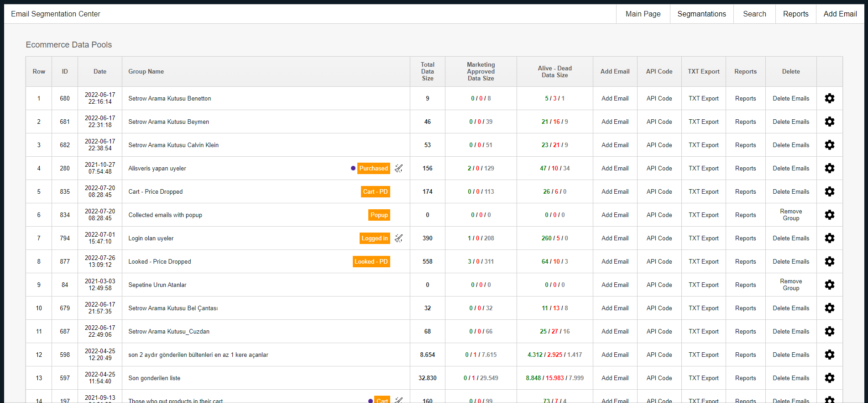Open gear settings for Setrow Arama Kutusu_Cuzdan

tap(830, 331)
